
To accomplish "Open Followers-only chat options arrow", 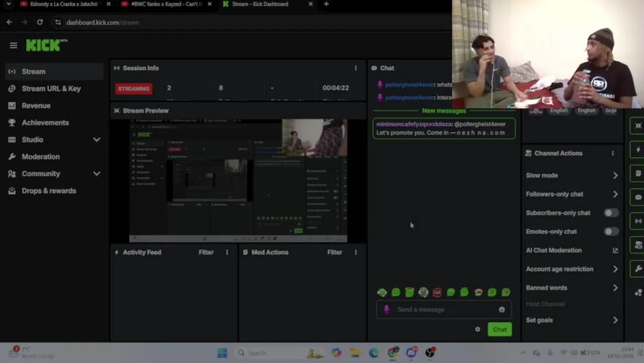I will tap(615, 194).
